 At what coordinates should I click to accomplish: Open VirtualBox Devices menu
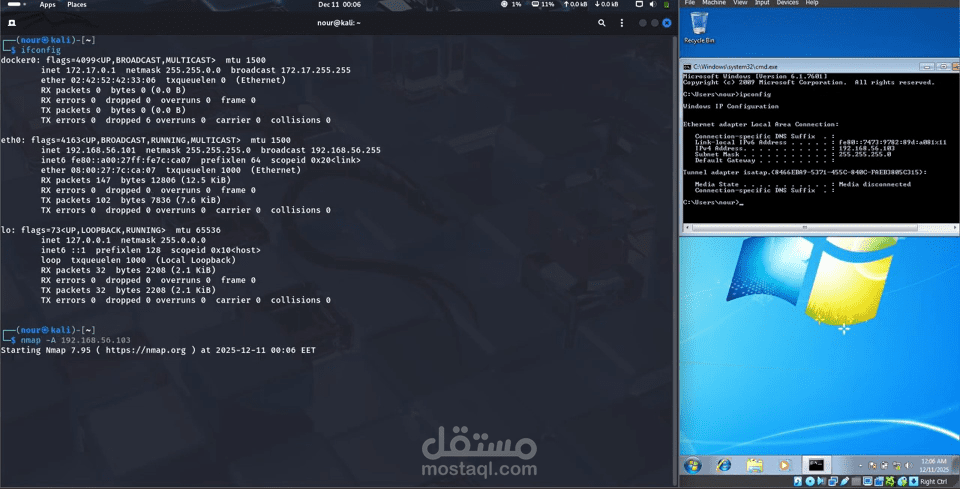[787, 2]
